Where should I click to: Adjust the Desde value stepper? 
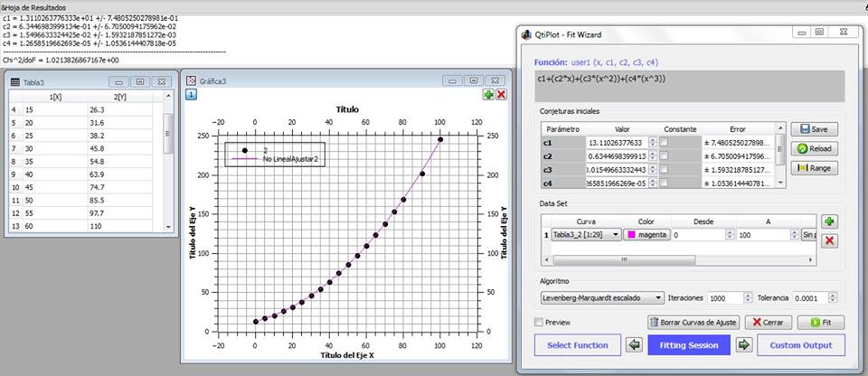click(731, 235)
